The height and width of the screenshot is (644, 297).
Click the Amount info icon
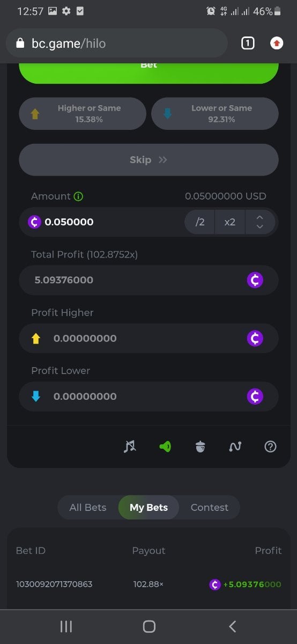[79, 196]
